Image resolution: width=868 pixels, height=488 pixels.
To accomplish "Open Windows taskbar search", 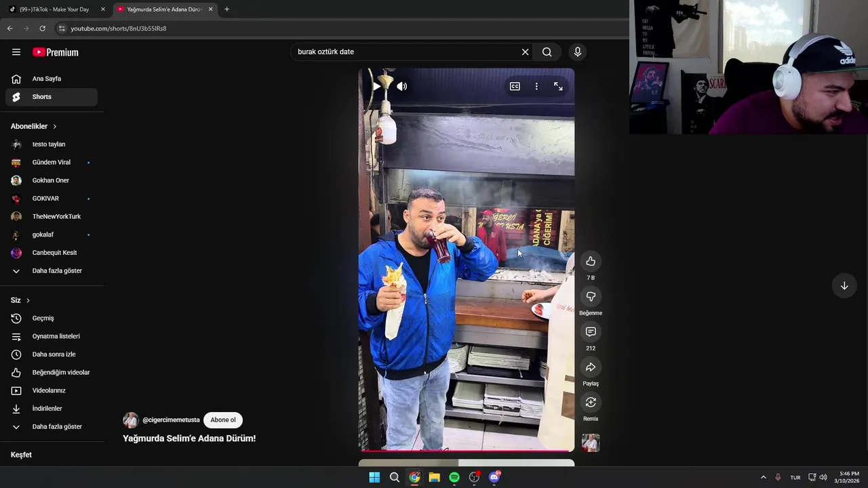I will pyautogui.click(x=394, y=477).
